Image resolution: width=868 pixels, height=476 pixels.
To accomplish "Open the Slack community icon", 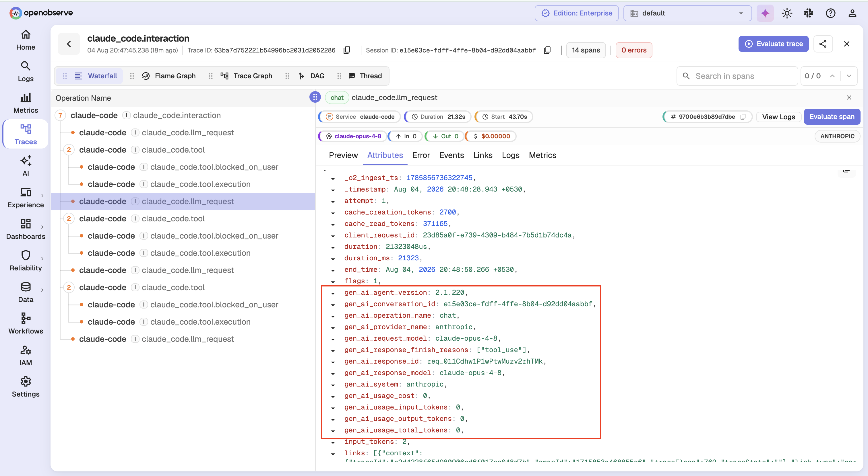I will coord(808,13).
